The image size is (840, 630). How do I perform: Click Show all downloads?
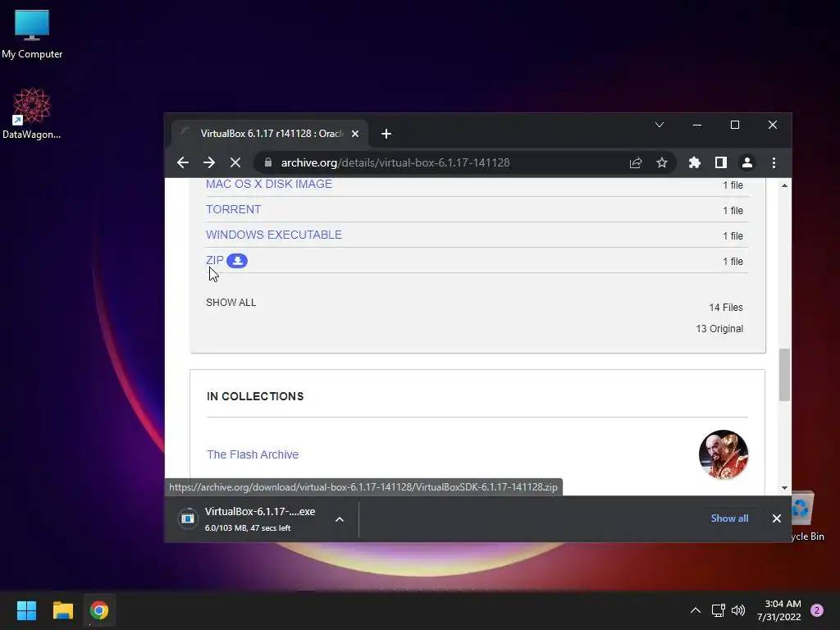[x=729, y=518]
